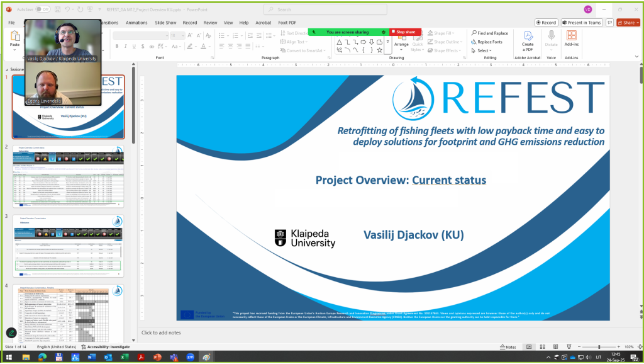Click Increase List Level icon
The image size is (644, 364).
pos(259,36)
